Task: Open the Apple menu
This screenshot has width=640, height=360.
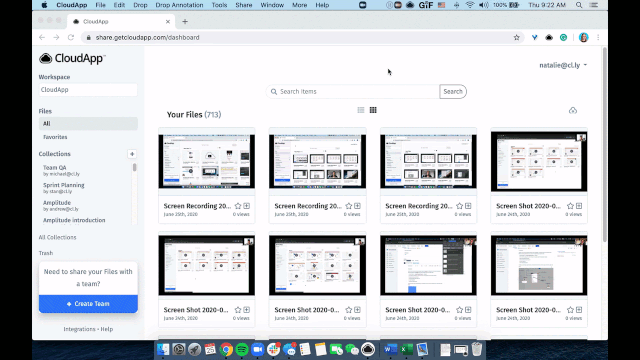Action: tap(44, 5)
